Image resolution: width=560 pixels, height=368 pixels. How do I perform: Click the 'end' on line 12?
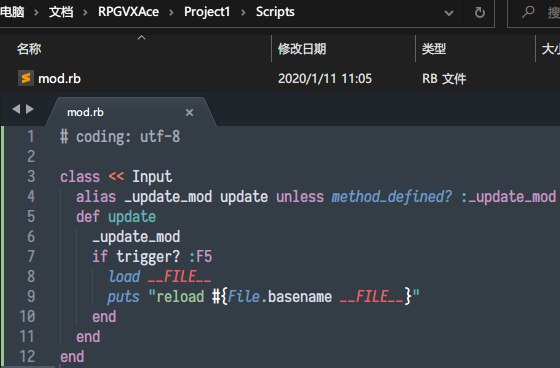point(72,357)
